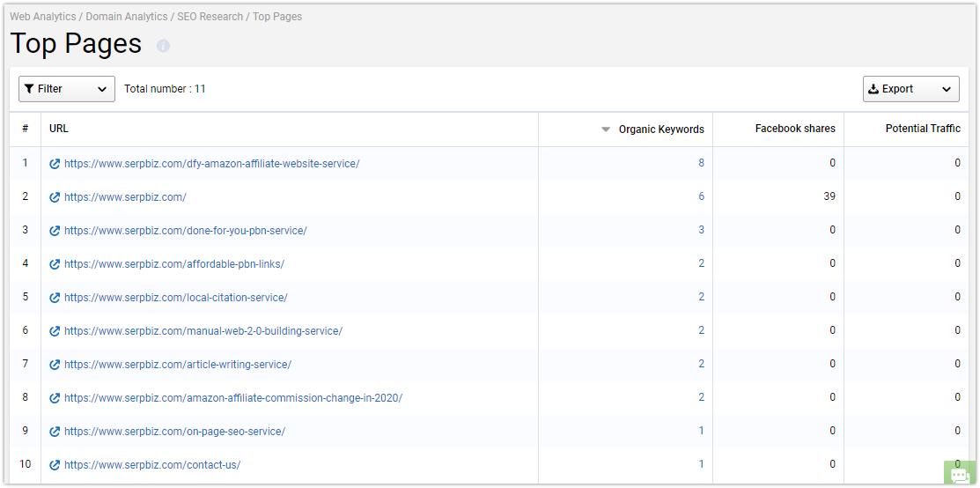Click the Facebook shares column header
Screen dimensions: 980x488
tap(795, 129)
